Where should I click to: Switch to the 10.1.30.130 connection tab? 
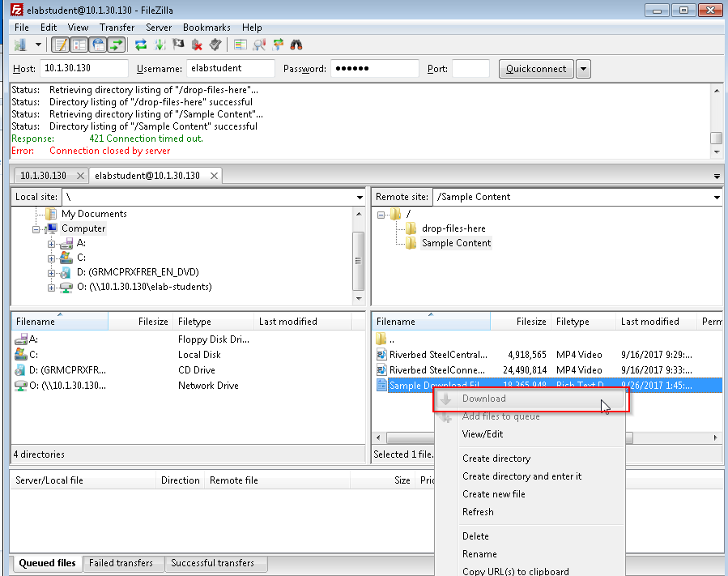click(x=43, y=176)
